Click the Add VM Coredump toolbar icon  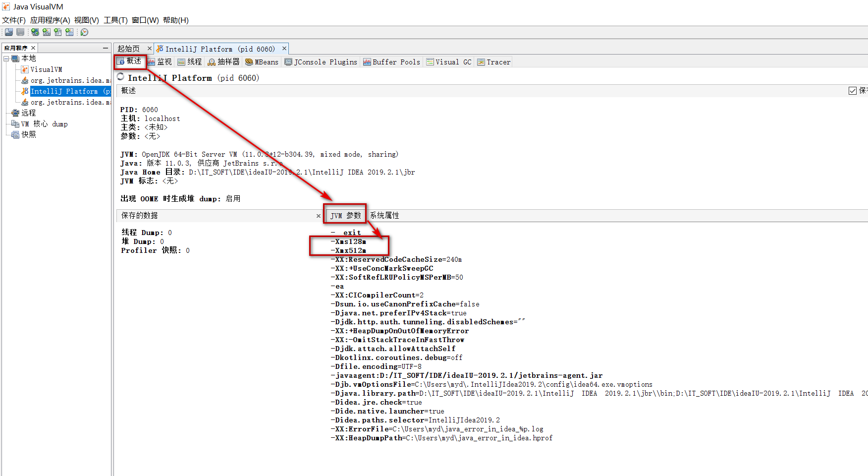pyautogui.click(x=58, y=32)
